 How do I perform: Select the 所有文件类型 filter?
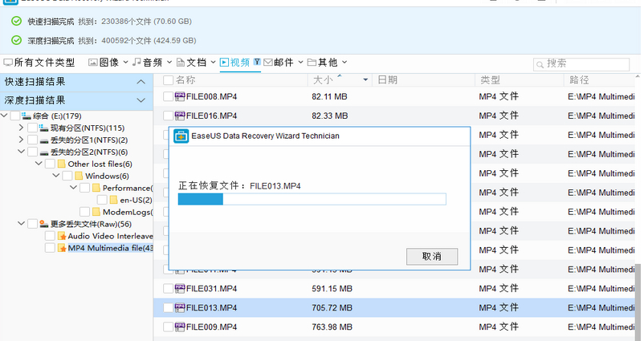pos(39,63)
